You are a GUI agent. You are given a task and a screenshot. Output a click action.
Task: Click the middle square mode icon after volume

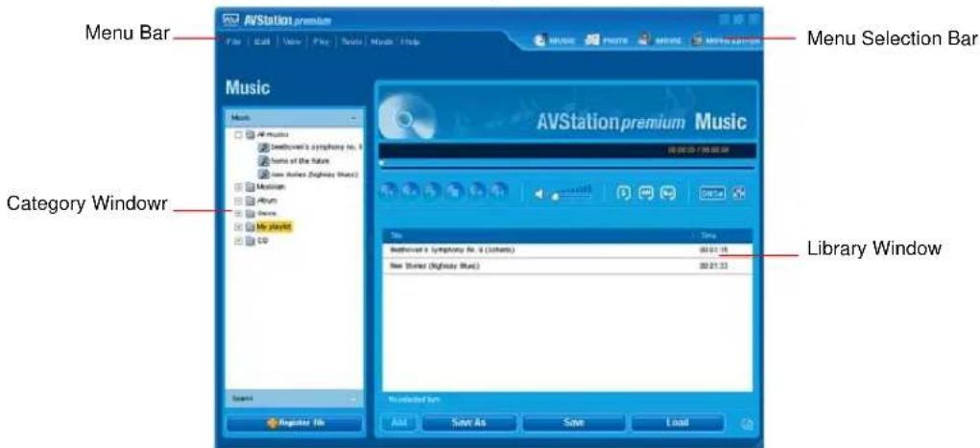[x=645, y=193]
